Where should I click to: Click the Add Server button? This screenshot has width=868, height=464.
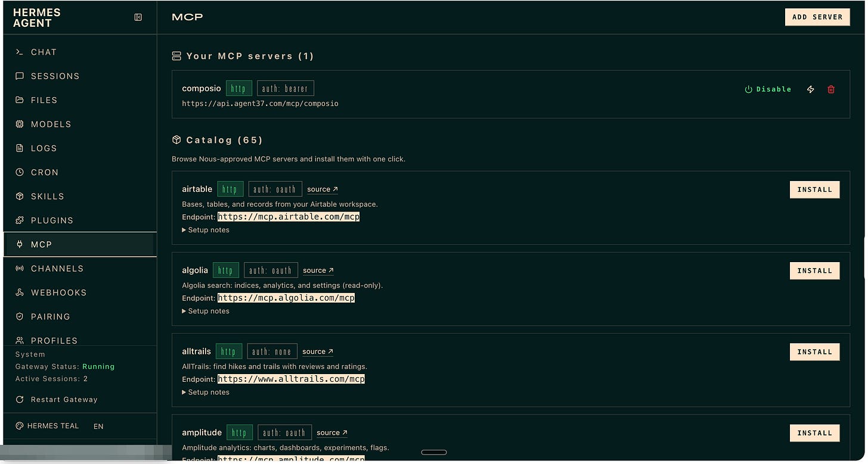[x=817, y=17]
